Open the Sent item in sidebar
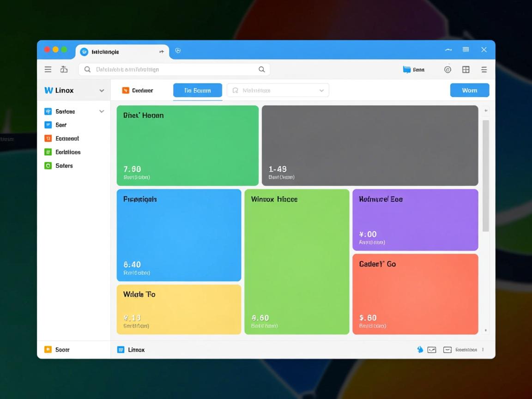532x399 pixels. coord(60,125)
